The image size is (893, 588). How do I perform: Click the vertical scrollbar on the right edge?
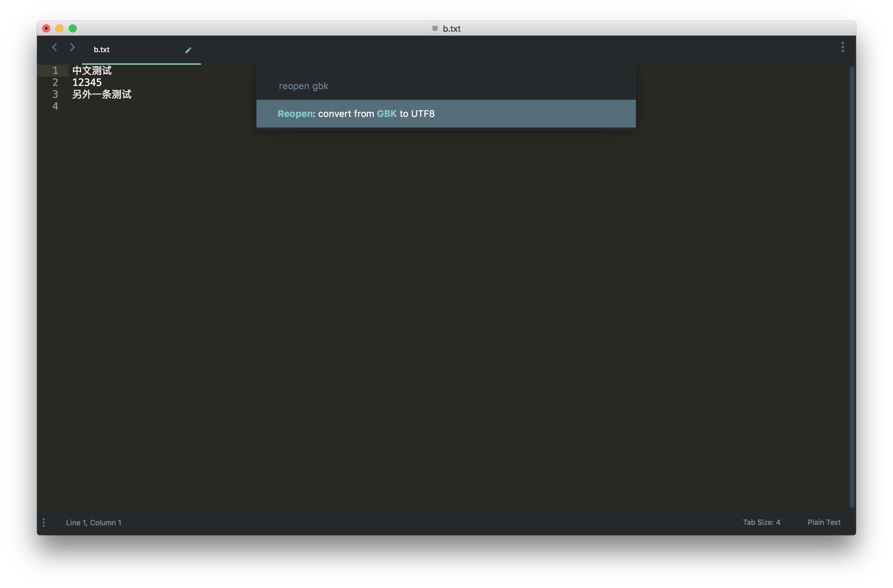point(852,287)
